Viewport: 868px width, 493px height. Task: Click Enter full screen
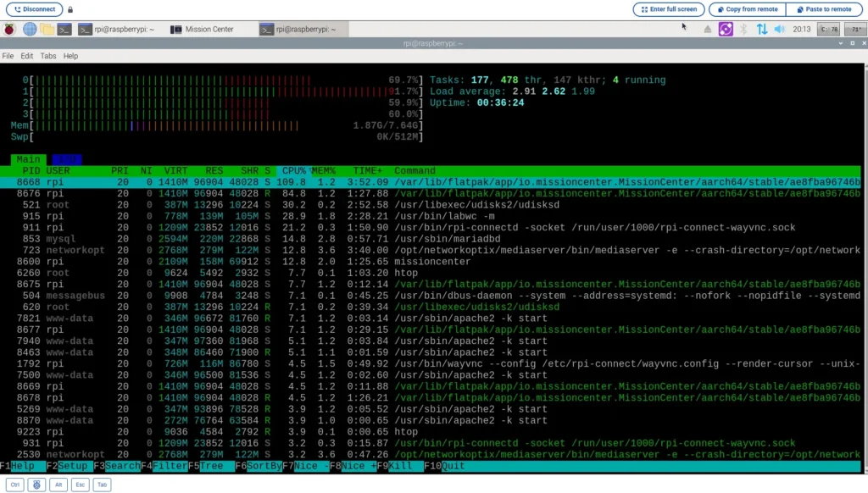point(669,9)
